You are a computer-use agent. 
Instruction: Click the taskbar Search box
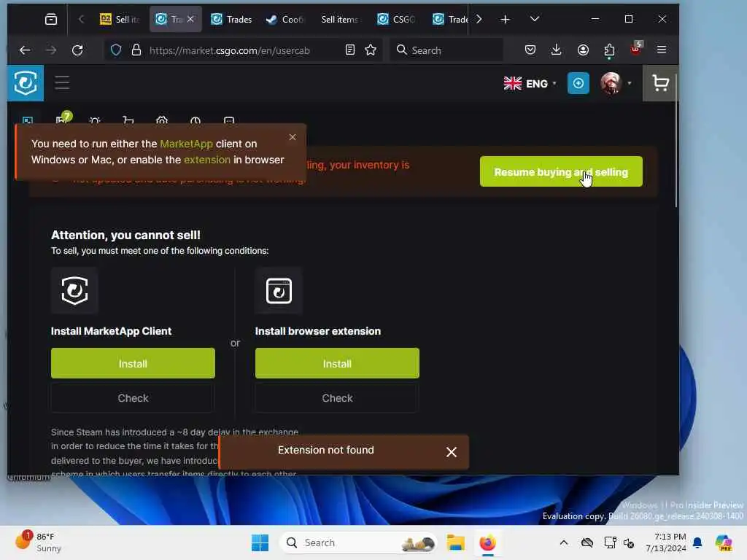[358, 542]
